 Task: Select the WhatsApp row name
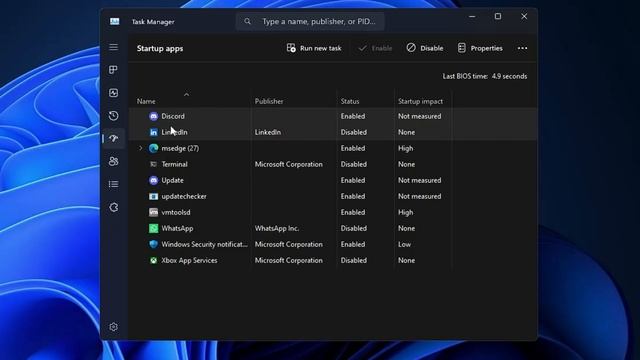coord(177,228)
